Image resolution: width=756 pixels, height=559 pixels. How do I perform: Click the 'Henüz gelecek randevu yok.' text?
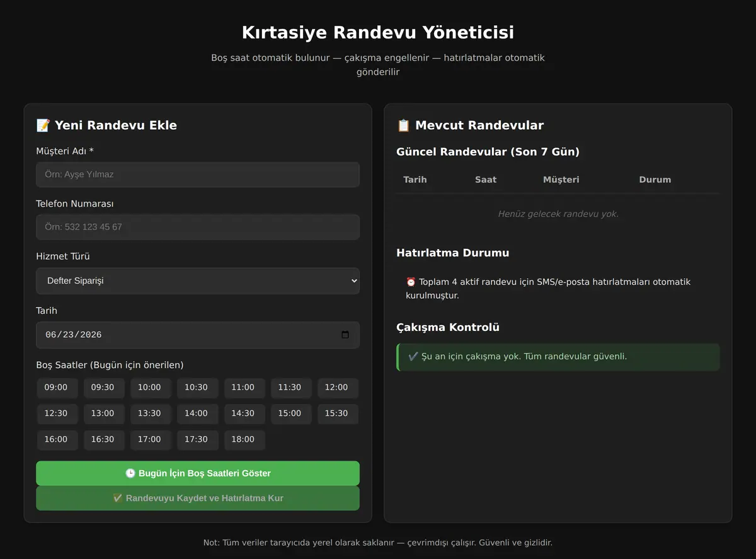(558, 214)
